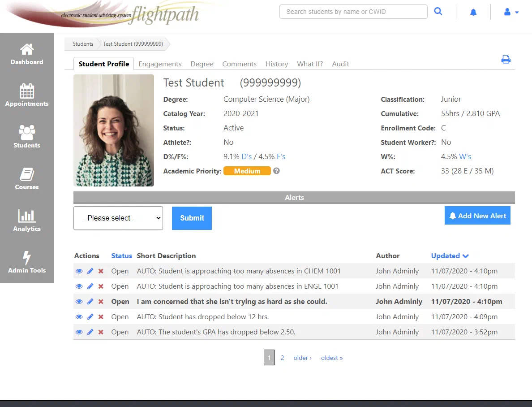
Task: Click the Add New Alert button
Action: [477, 216]
